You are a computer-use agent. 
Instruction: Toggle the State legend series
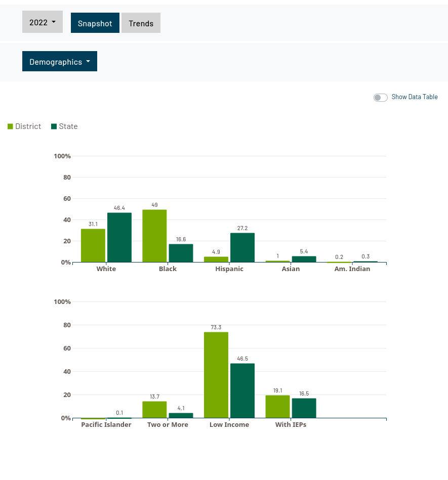[68, 126]
